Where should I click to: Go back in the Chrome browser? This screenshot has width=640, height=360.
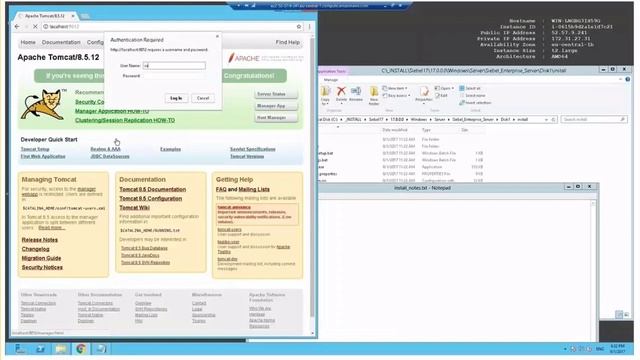coord(17,27)
